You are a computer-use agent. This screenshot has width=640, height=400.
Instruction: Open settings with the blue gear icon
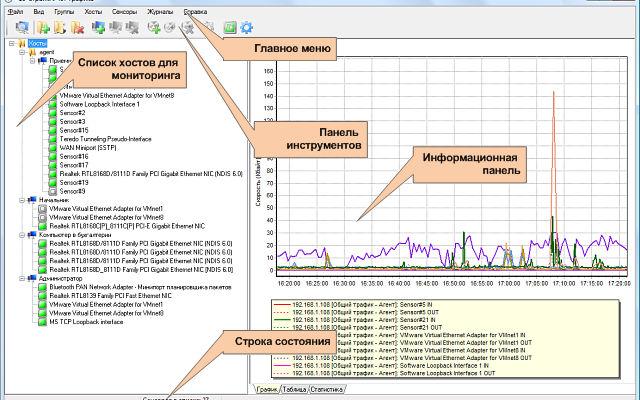246,26
